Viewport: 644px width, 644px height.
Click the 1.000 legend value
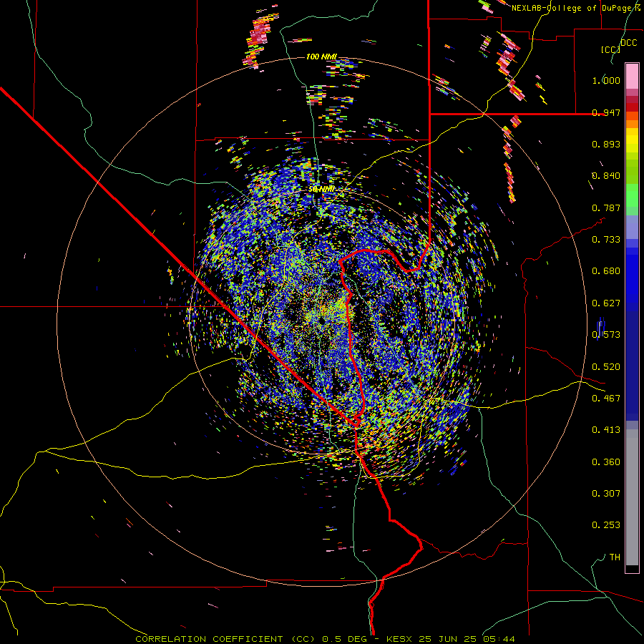tap(606, 80)
